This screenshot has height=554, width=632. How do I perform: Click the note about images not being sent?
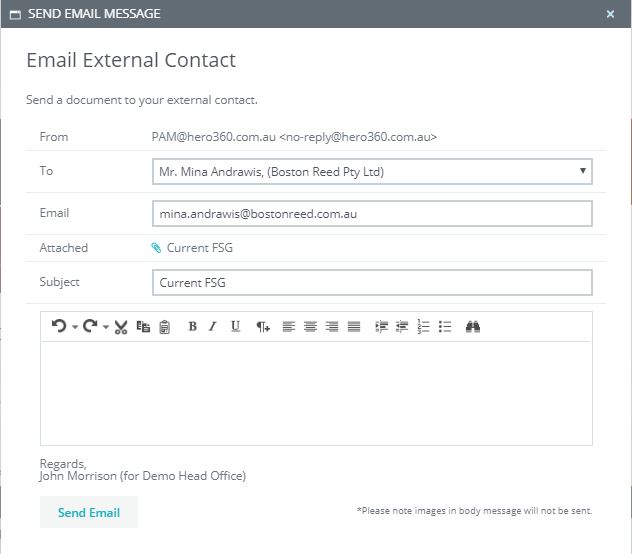(x=474, y=511)
